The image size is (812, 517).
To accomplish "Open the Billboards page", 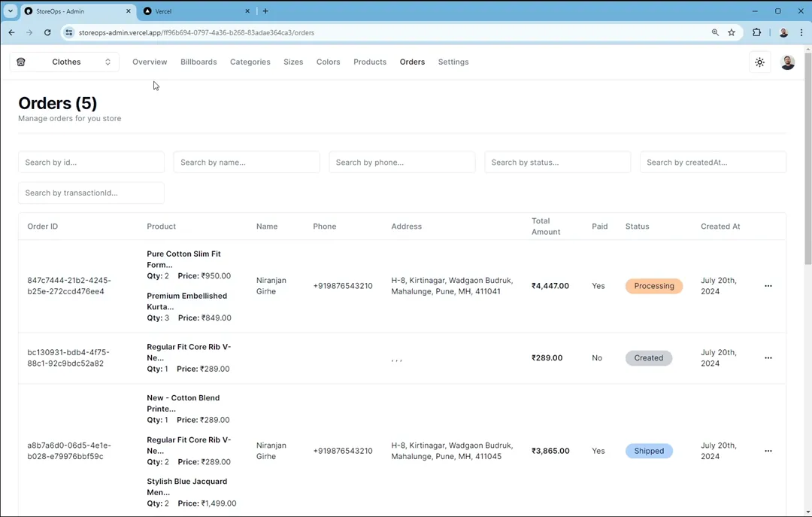I will 198,62.
